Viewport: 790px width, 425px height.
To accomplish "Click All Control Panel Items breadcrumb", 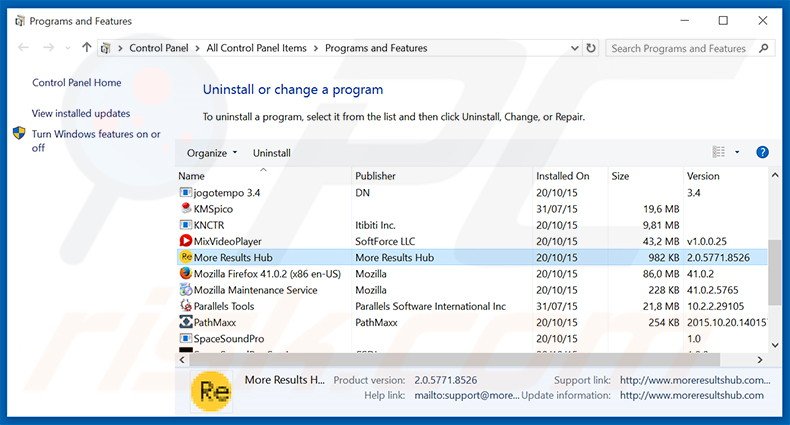I will (x=256, y=48).
